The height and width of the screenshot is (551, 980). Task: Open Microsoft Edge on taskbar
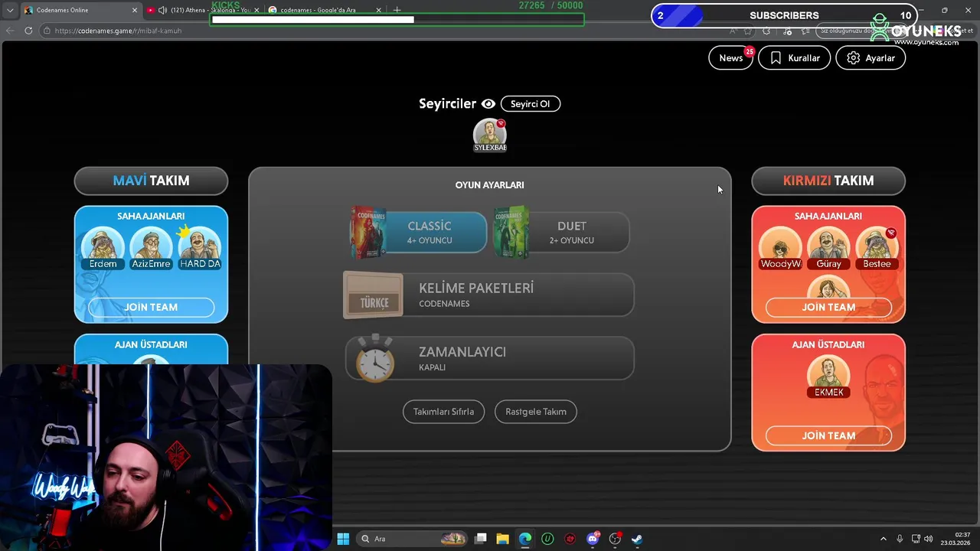(x=525, y=539)
